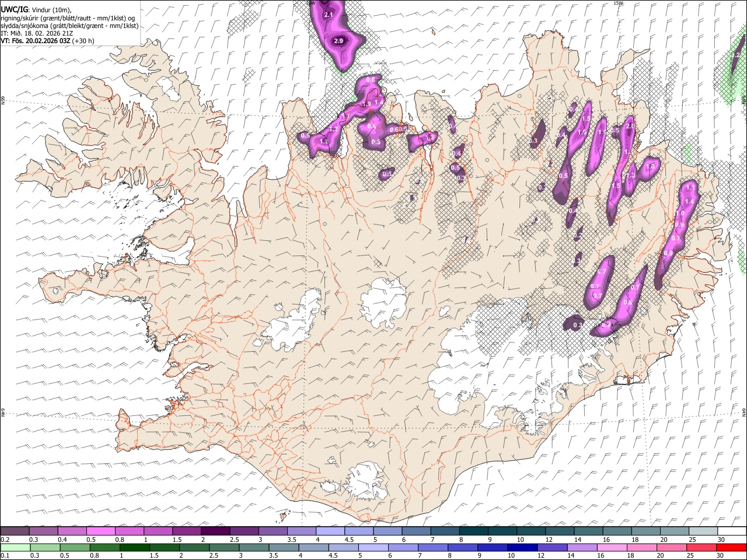Click the 'VT: Fös. 20.02.2026 03Z (+30 h)' line
Image resolution: width=747 pixels, height=560 pixels.
coord(48,41)
